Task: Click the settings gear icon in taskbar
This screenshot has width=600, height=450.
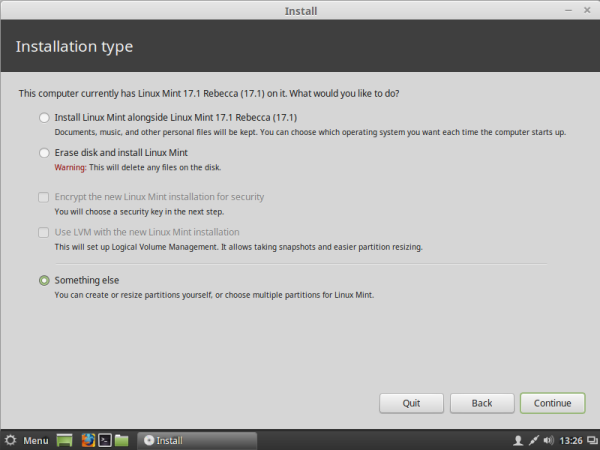Action: 11,440
